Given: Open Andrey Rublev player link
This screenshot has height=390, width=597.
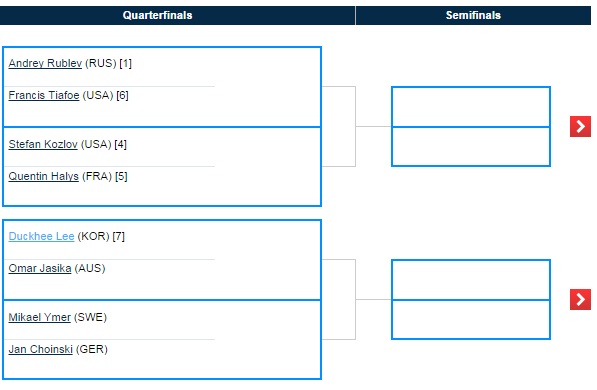Looking at the screenshot, I should click(x=45, y=63).
